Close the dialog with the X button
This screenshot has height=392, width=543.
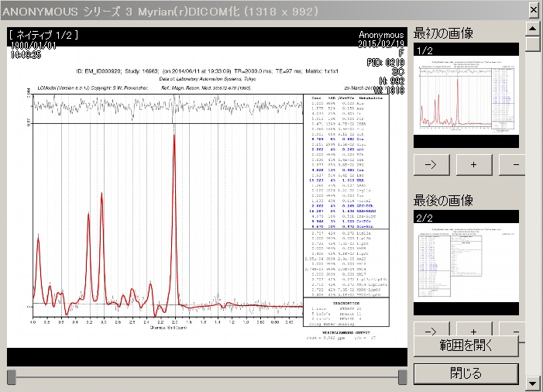click(x=533, y=9)
